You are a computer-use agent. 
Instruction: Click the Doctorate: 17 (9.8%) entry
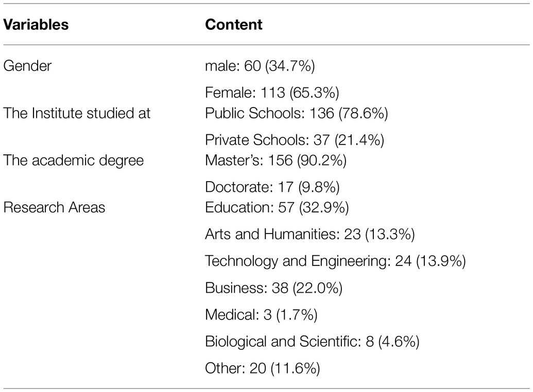click(272, 187)
